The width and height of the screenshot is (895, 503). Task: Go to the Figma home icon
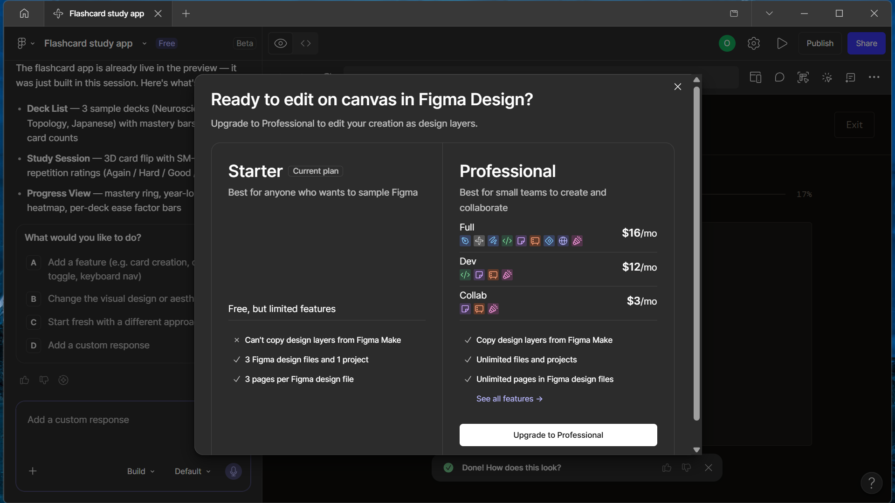(24, 13)
